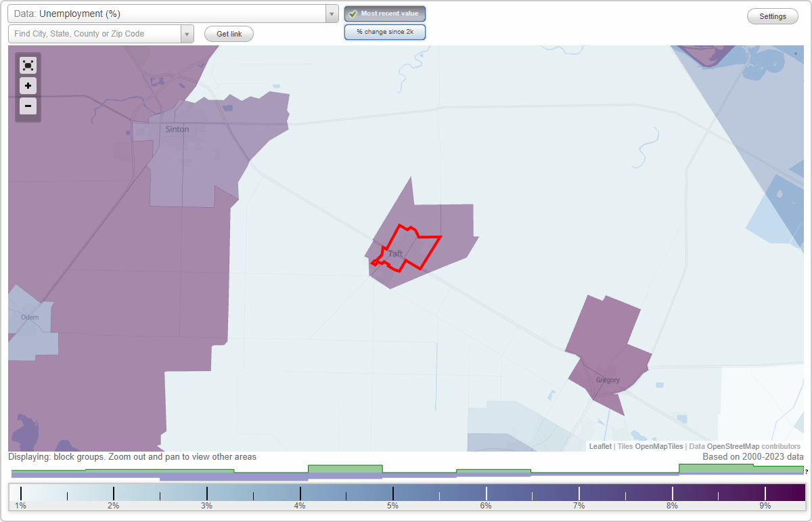Zoom in using the plus icon
812x522 pixels.
(28, 86)
